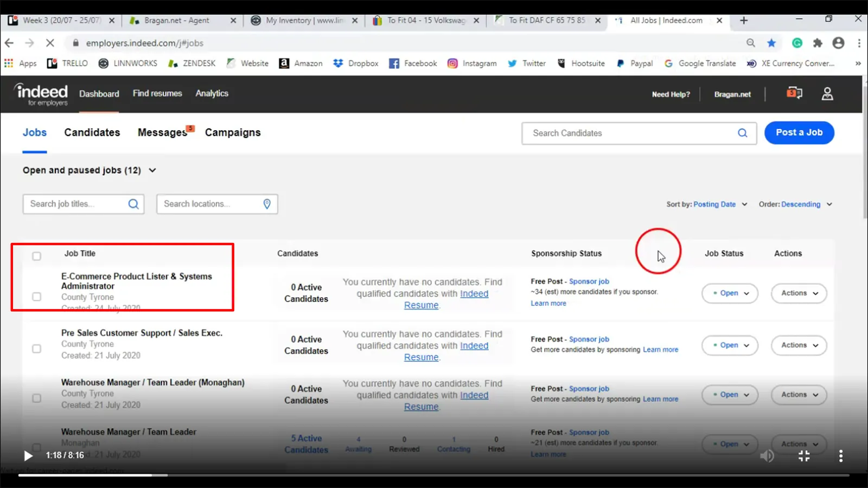Select all jobs with header checkbox
Viewport: 868px width, 488px height.
pos(36,256)
